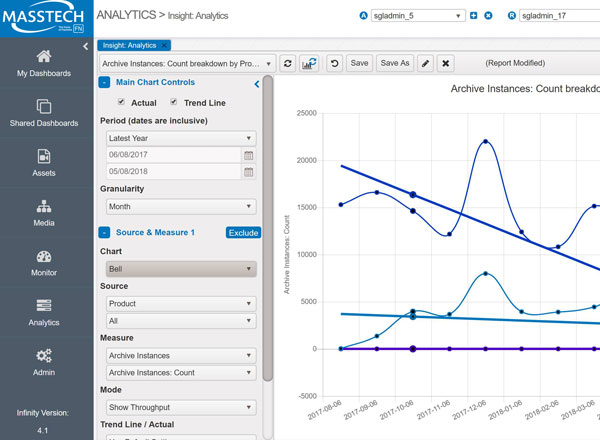This screenshot has height=440, width=600.
Task: Collapse the chart controls panel arrow
Action: coord(257,84)
